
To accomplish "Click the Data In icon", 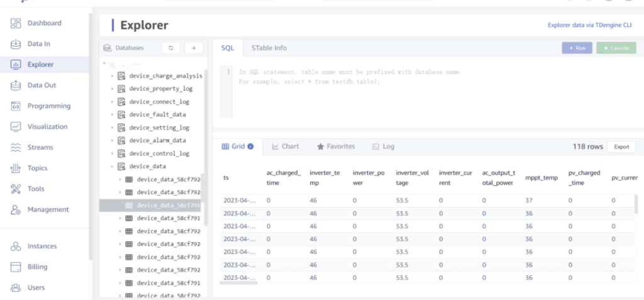I will (16, 44).
